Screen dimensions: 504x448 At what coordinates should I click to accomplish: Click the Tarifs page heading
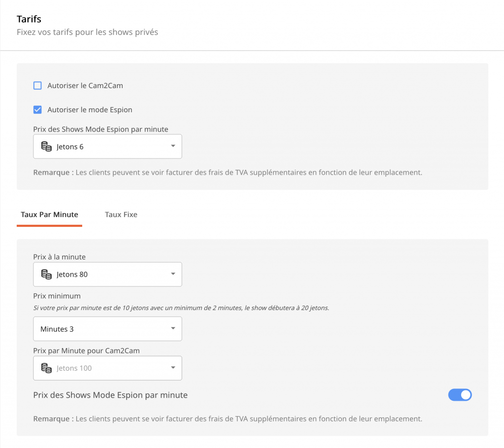[29, 19]
